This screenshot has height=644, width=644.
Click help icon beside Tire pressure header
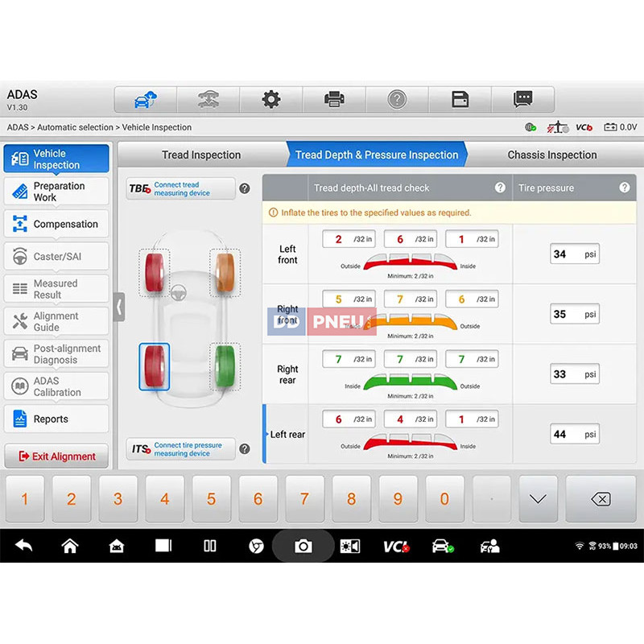pos(625,188)
